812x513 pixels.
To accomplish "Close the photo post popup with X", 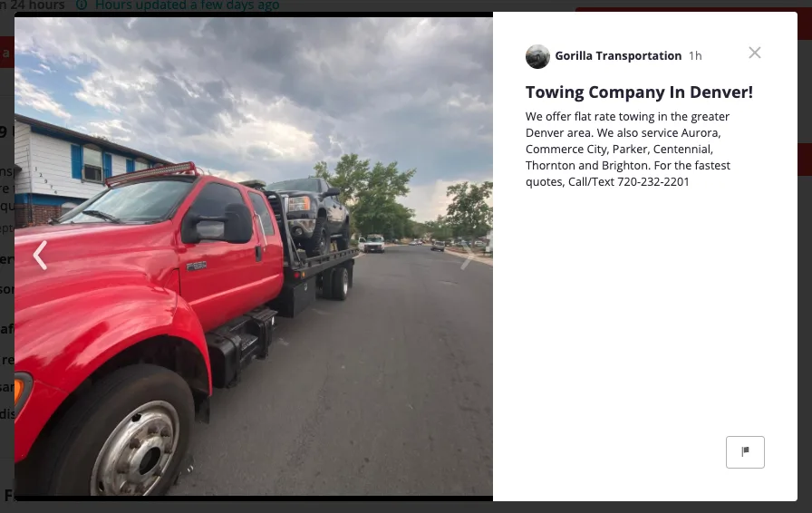I will point(755,53).
